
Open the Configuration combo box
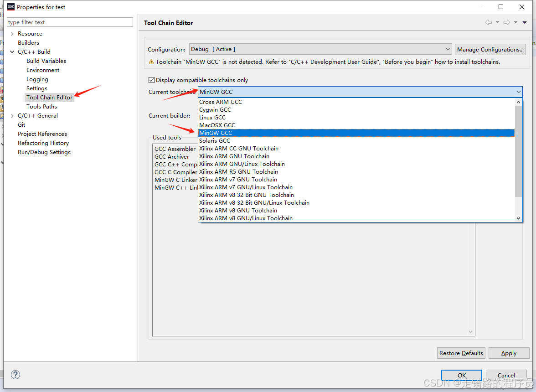pyautogui.click(x=320, y=49)
